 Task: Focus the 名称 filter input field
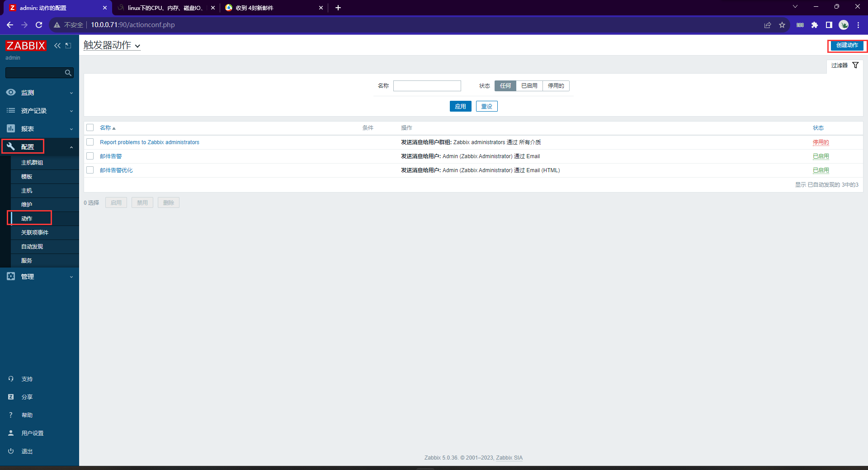[427, 85]
